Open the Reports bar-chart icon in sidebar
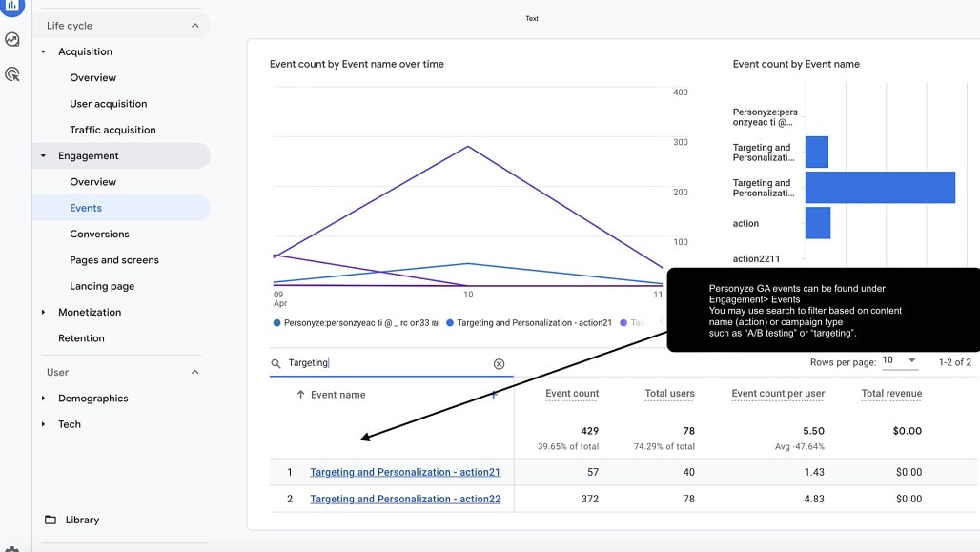 point(11,6)
